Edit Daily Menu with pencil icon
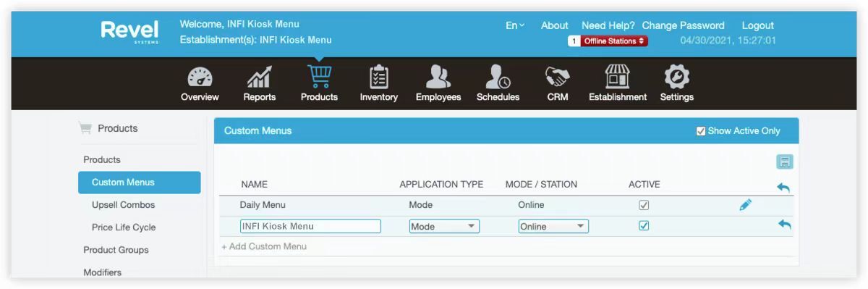868x289 pixels. 746,205
